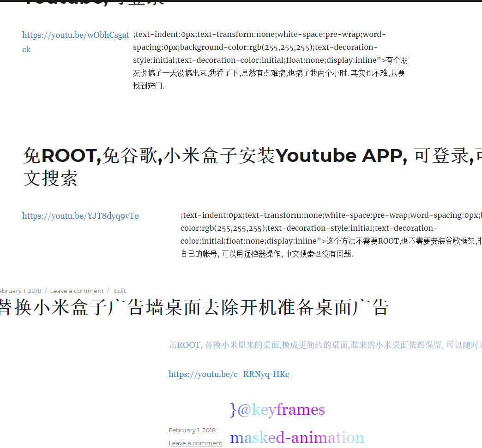Click the text 自己的帐号, 可以用遥控器操作
The width and height of the screenshot is (482, 448).
pos(267,254)
